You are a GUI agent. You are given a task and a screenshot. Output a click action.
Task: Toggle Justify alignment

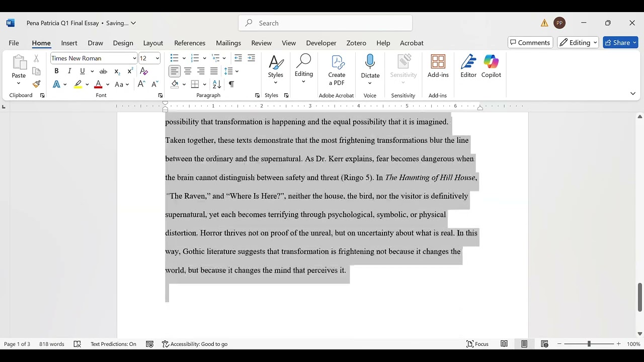point(214,71)
